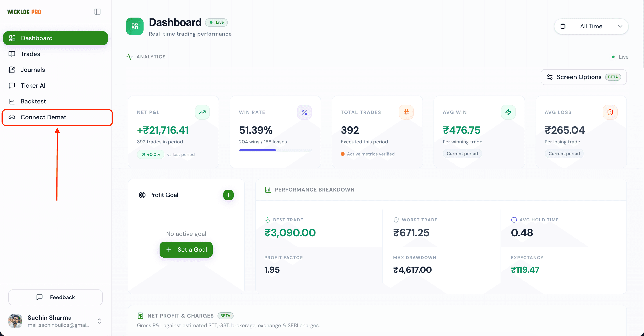Click the Worst Trade shield icon
This screenshot has width=644, height=336.
coord(396,220)
